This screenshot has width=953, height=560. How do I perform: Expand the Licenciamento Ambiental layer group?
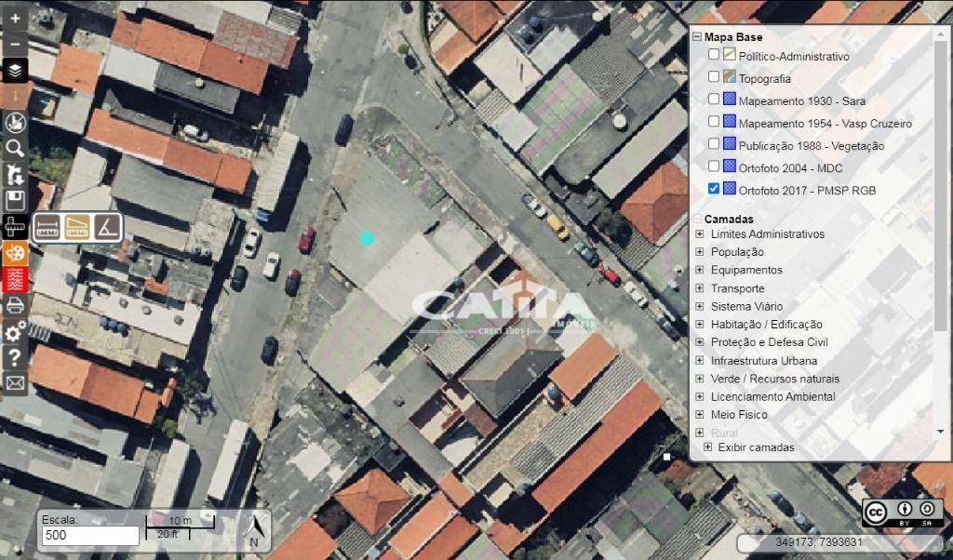click(700, 396)
